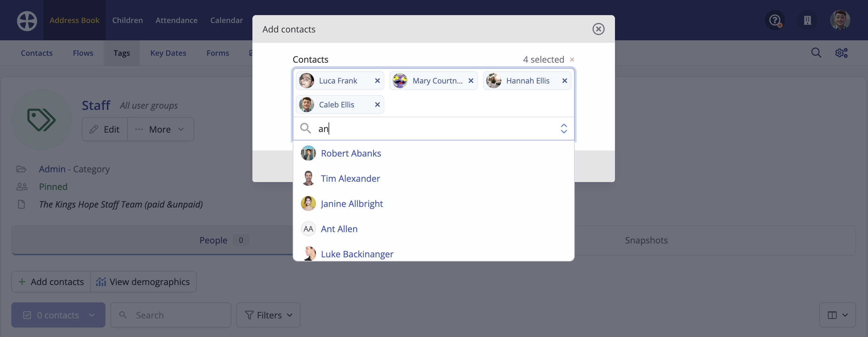Viewport: 868px width, 337px height.
Task: Click the people icon beside Pinned
Action: click(22, 186)
